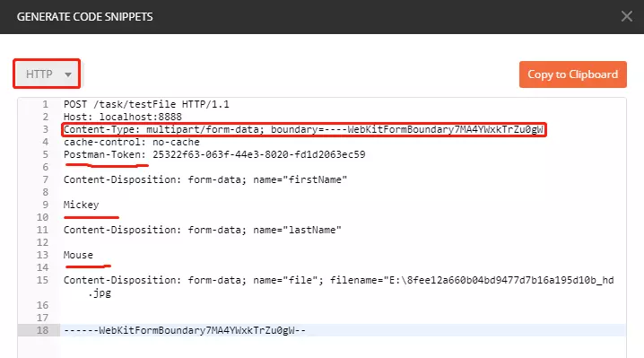Click the Copy to Clipboard button

coord(572,74)
